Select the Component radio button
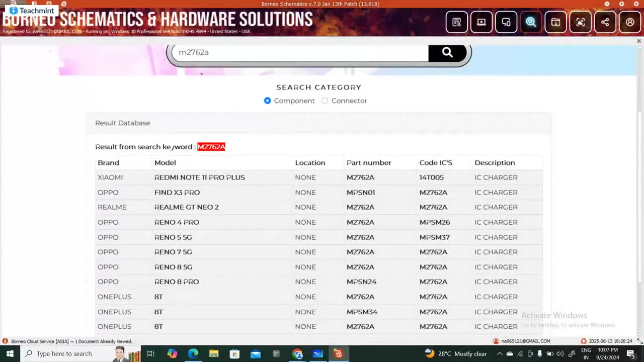 click(x=267, y=101)
